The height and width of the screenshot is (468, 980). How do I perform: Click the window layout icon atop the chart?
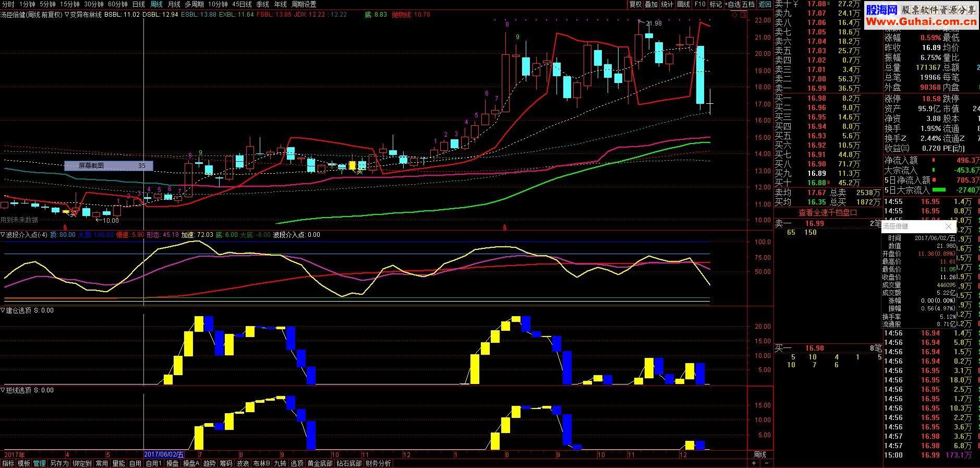(743, 15)
